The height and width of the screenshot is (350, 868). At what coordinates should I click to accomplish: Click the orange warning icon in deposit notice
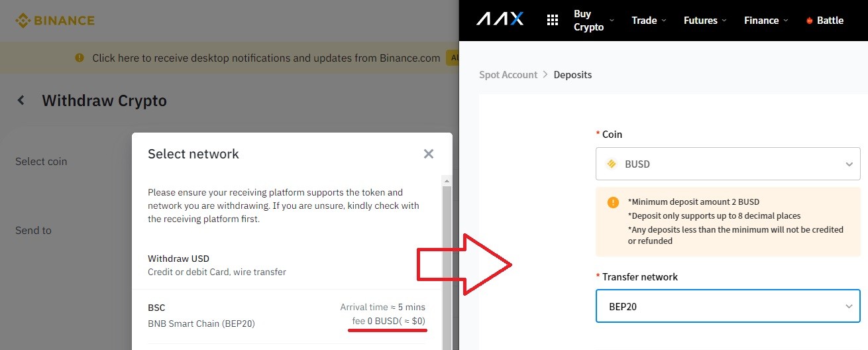click(x=613, y=203)
